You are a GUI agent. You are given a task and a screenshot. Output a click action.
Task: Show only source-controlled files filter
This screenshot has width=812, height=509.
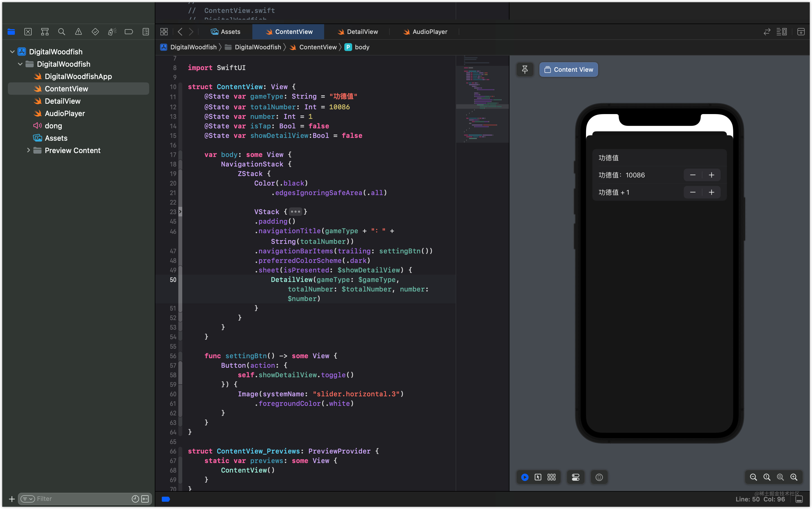pyautogui.click(x=145, y=499)
